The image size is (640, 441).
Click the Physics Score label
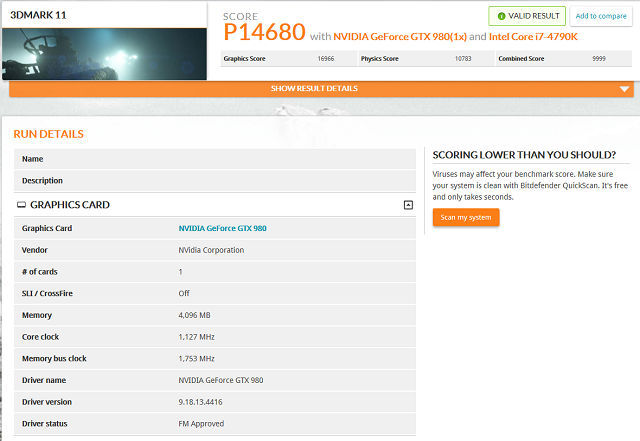(x=380, y=59)
